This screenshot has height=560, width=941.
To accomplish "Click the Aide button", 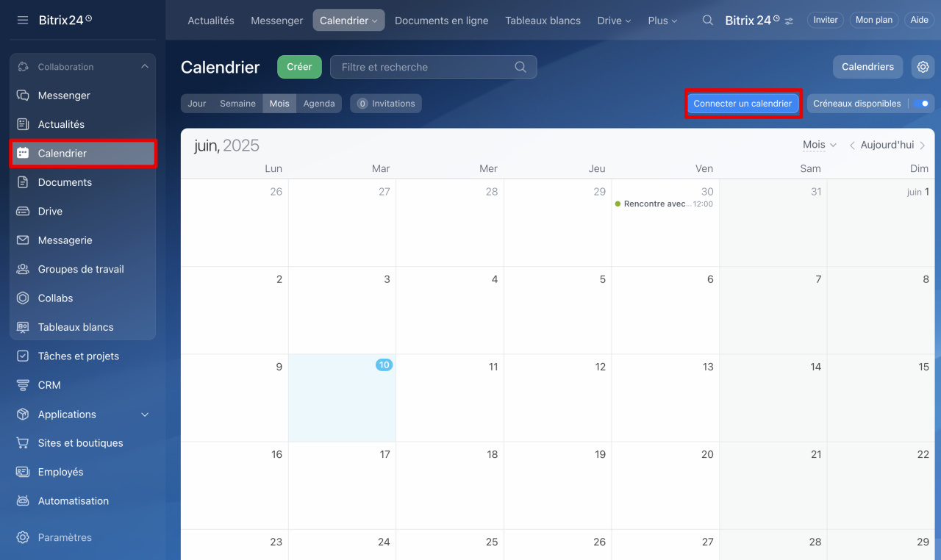I will coord(919,21).
